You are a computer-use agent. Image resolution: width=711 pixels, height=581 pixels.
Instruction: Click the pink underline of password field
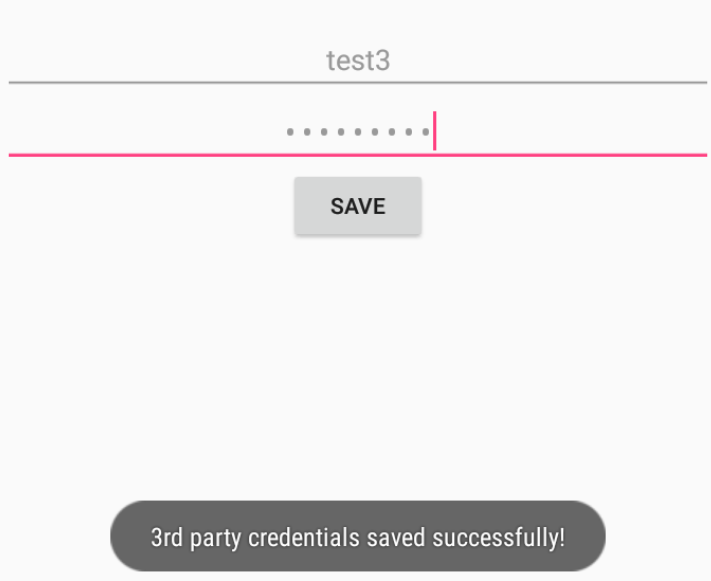358,155
